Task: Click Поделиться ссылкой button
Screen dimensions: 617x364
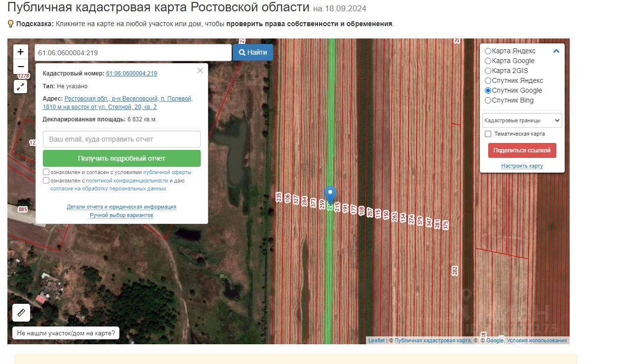Action: (522, 150)
